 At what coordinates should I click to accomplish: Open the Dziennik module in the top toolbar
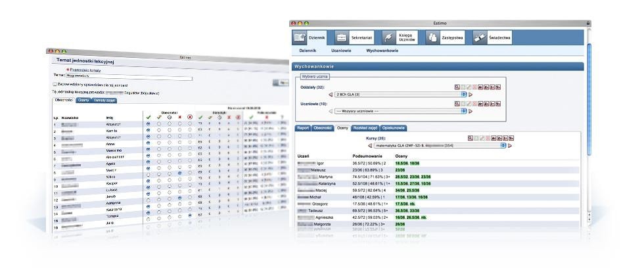click(x=310, y=38)
